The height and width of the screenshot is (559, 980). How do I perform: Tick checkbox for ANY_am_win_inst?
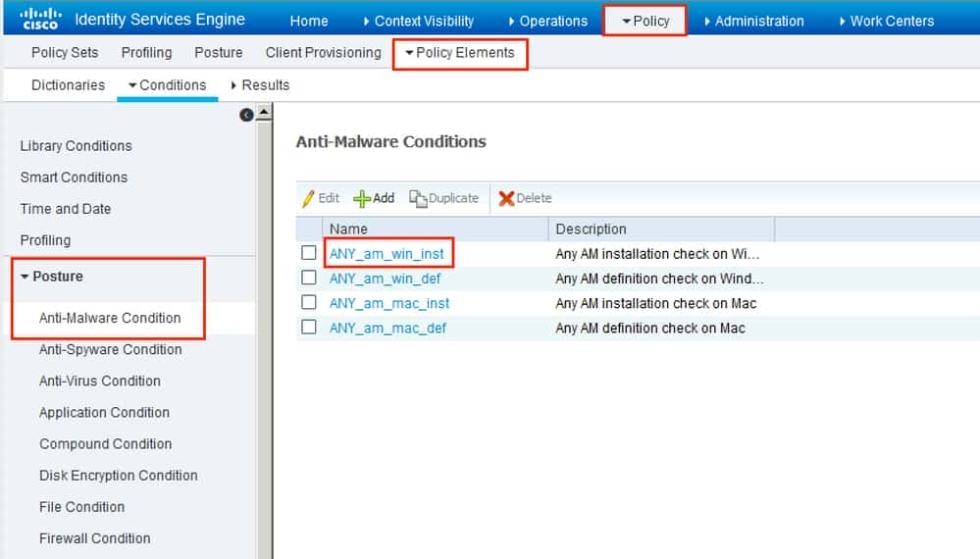[309, 253]
